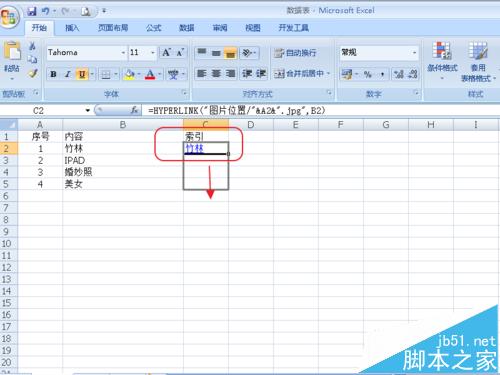
Task: Select column header D
Action: [251, 125]
